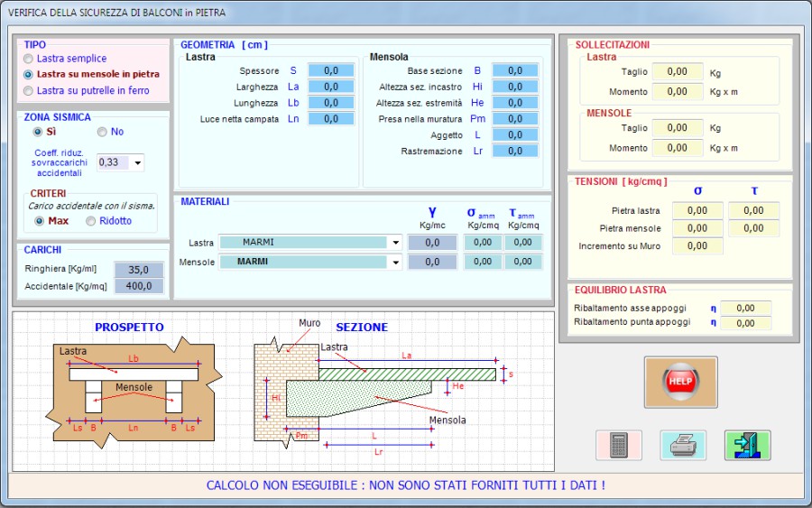
Task: Click the Larghezza La input field
Action: [x=331, y=87]
